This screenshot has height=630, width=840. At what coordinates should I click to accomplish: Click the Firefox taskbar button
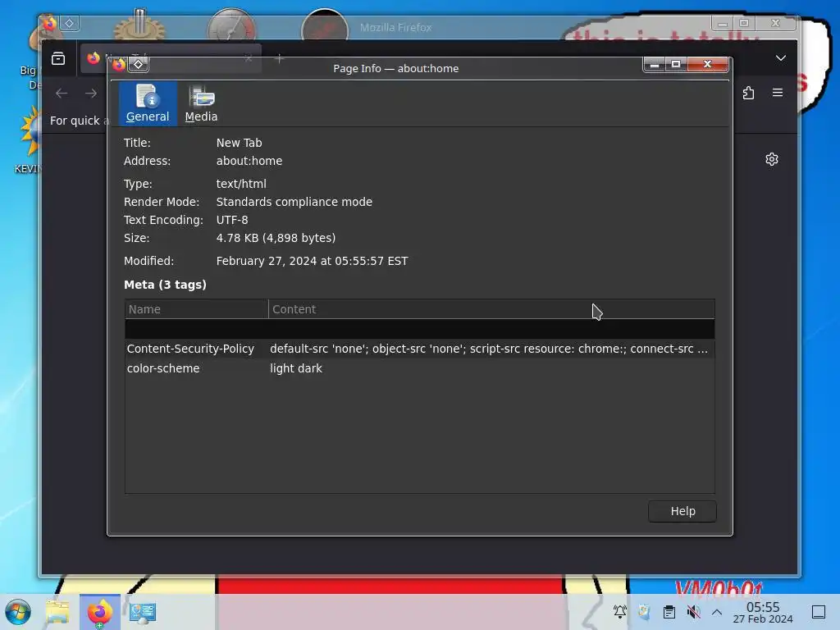100,612
